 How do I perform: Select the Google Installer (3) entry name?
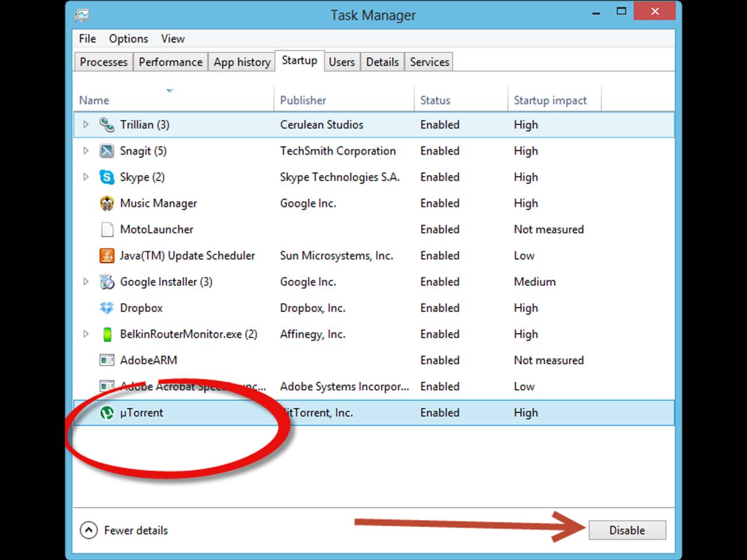[166, 282]
